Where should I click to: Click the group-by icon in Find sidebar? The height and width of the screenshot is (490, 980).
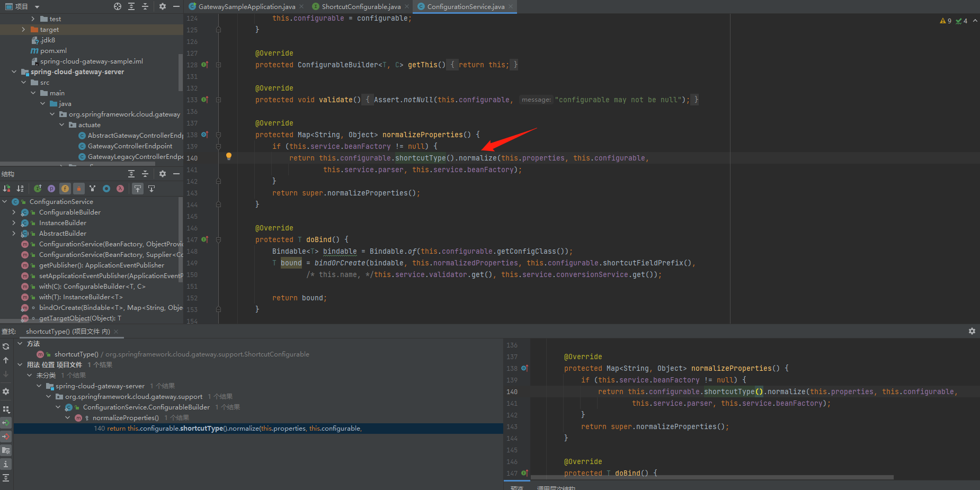[x=6, y=409]
